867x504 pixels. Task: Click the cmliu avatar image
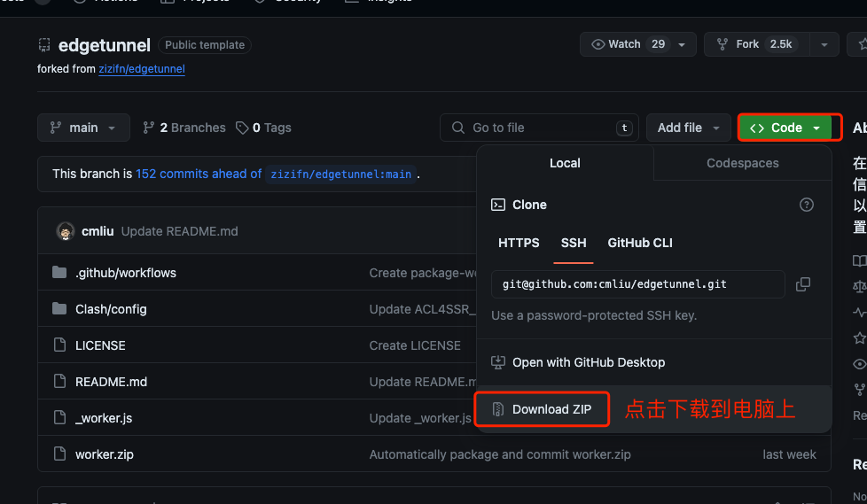tap(66, 231)
